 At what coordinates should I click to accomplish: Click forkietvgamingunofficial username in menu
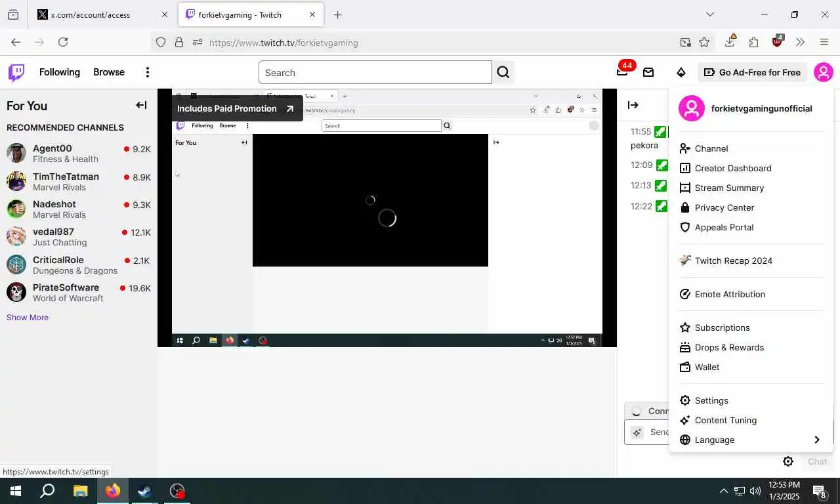click(x=762, y=108)
